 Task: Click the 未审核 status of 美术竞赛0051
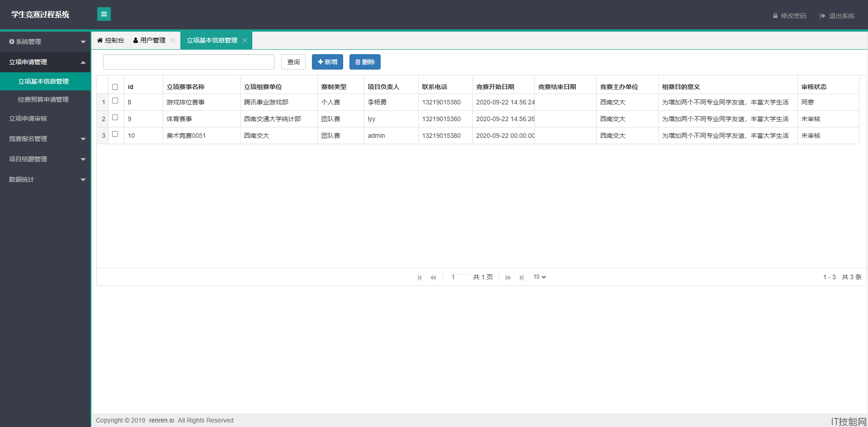point(828,136)
